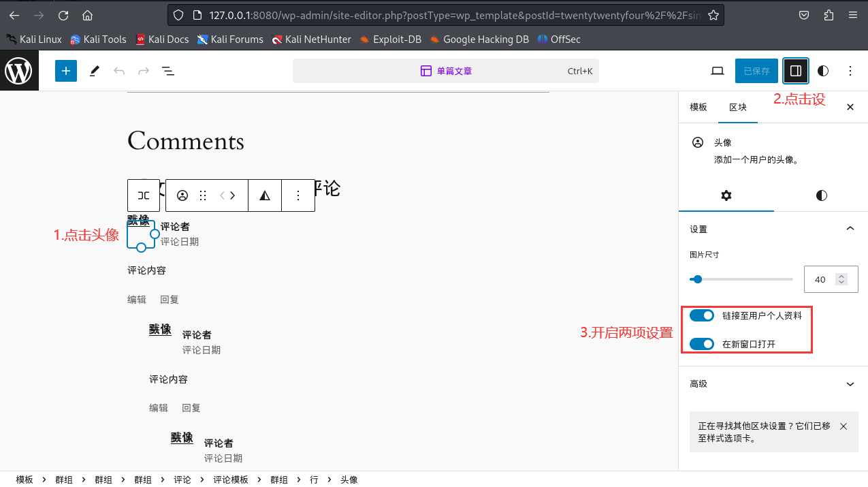Image resolution: width=868 pixels, height=487 pixels.
Task: Click the image size slider
Action: 741,279
